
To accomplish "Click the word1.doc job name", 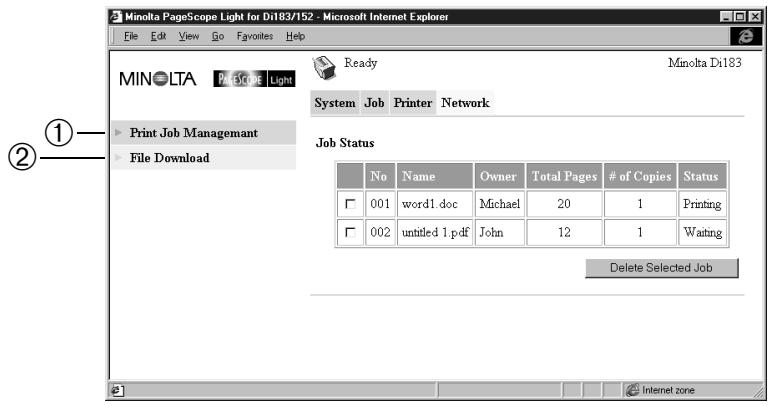I will click(430, 204).
